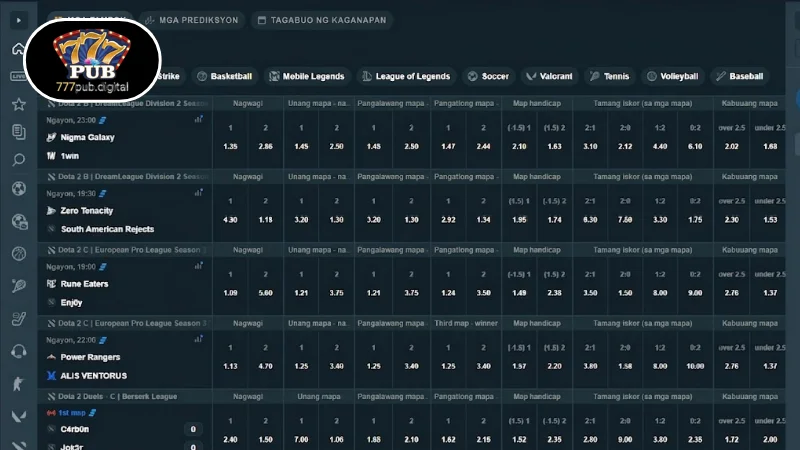The width and height of the screenshot is (800, 450).
Task: Select the esports headset sidebar icon
Action: pos(19,352)
